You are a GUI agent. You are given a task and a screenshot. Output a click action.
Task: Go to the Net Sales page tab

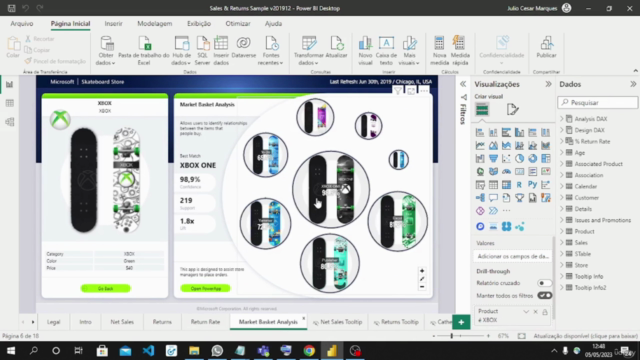click(x=122, y=322)
